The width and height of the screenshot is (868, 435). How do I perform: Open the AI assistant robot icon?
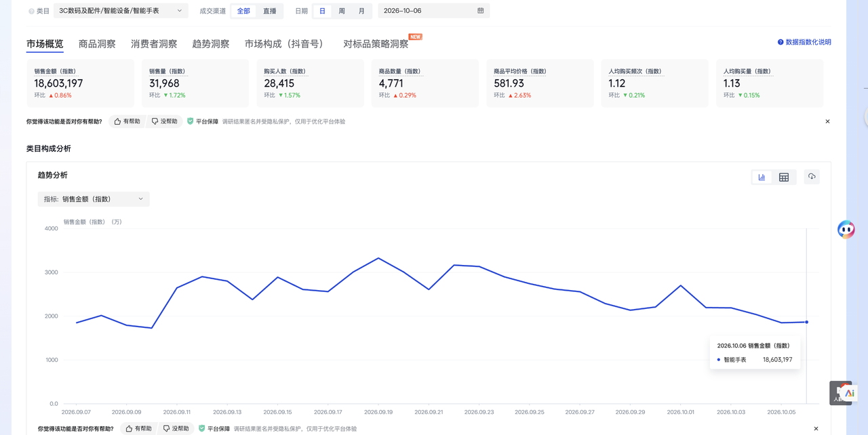(x=846, y=230)
